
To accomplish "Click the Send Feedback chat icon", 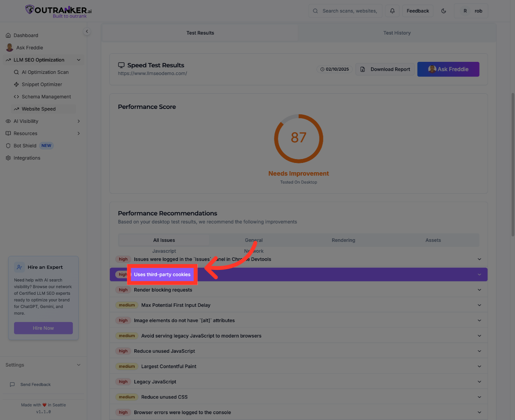I will tap(13, 384).
